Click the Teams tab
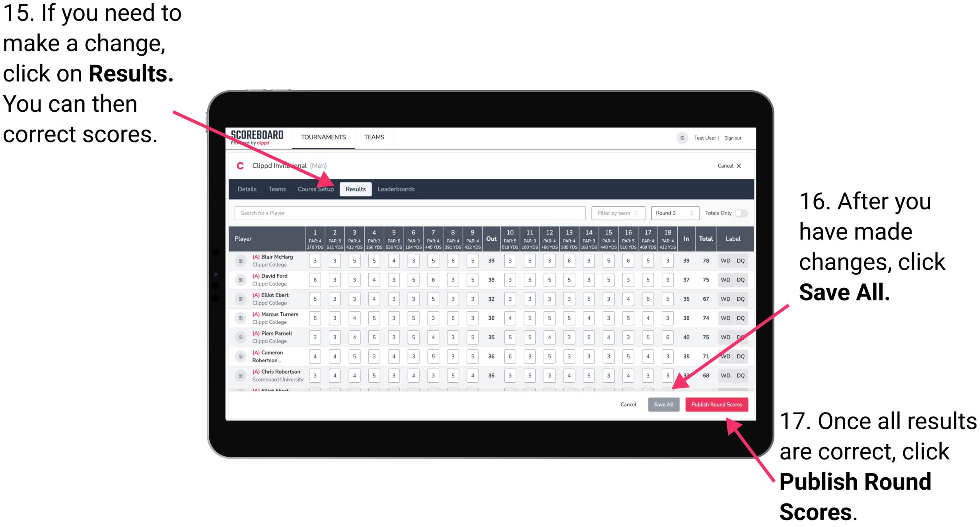The height and width of the screenshot is (527, 980). click(x=273, y=189)
